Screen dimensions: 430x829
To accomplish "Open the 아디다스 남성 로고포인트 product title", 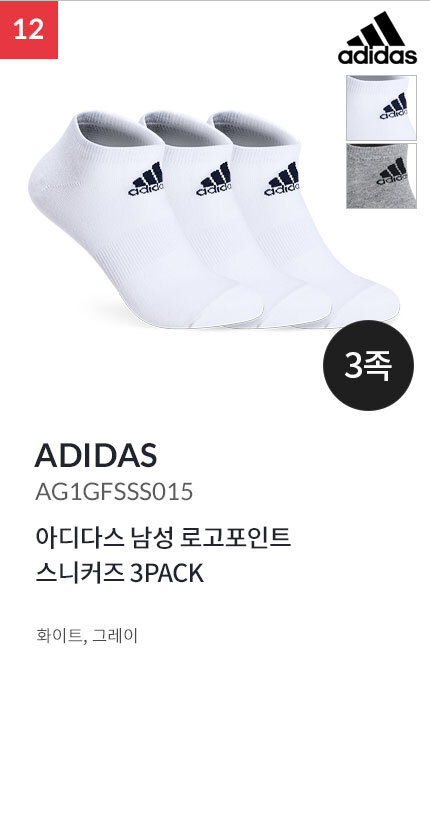I will coord(163,538).
